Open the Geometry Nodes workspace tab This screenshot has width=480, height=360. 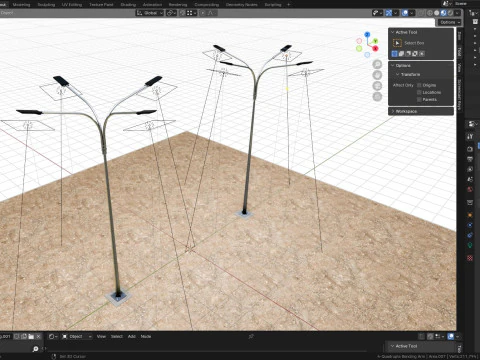[242, 5]
